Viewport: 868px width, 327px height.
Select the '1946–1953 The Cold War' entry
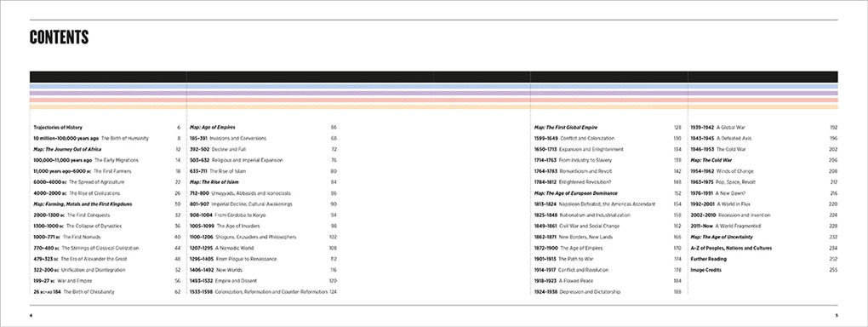(x=717, y=149)
